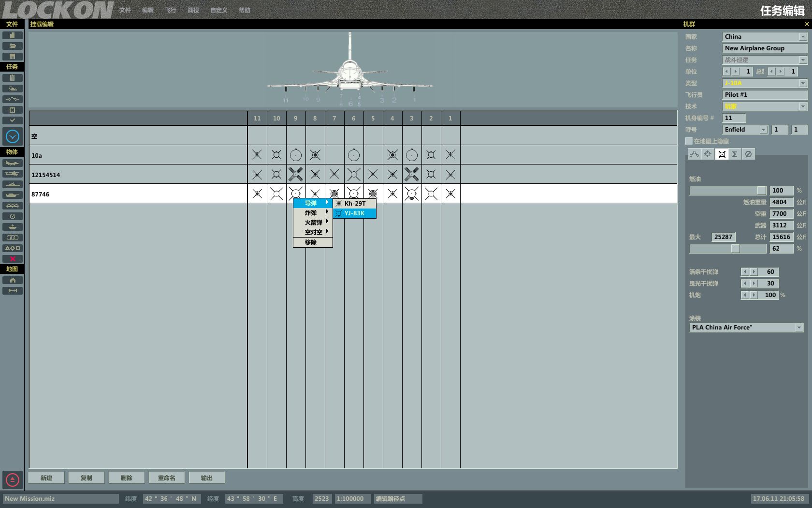This screenshot has height=508, width=812.
Task: Expand the air-to-air submenu in context menu
Action: coord(313,232)
